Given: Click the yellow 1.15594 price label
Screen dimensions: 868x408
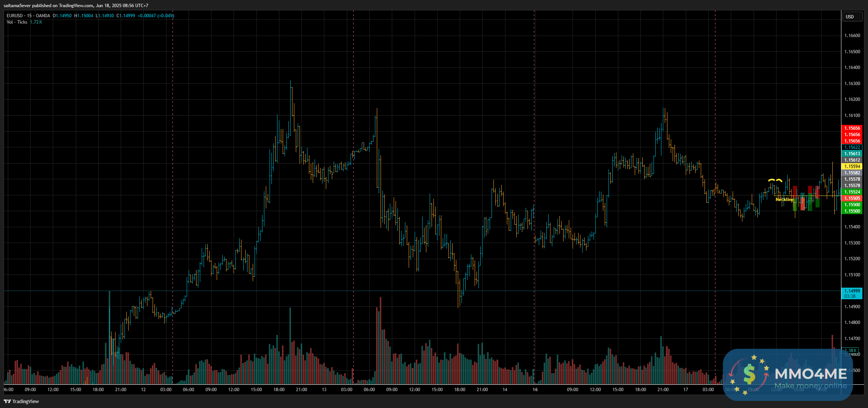Looking at the screenshot, I should click(x=852, y=166).
